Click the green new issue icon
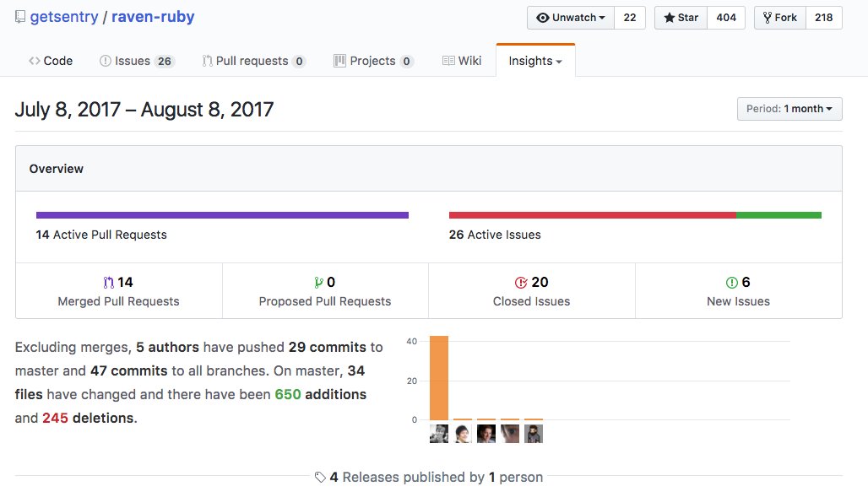868x492 pixels. (732, 283)
